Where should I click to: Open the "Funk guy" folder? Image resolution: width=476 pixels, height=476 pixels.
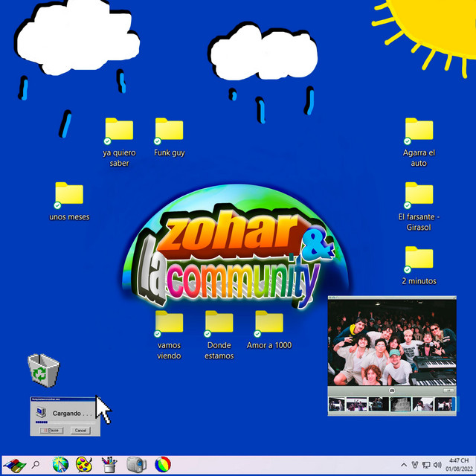pyautogui.click(x=170, y=130)
